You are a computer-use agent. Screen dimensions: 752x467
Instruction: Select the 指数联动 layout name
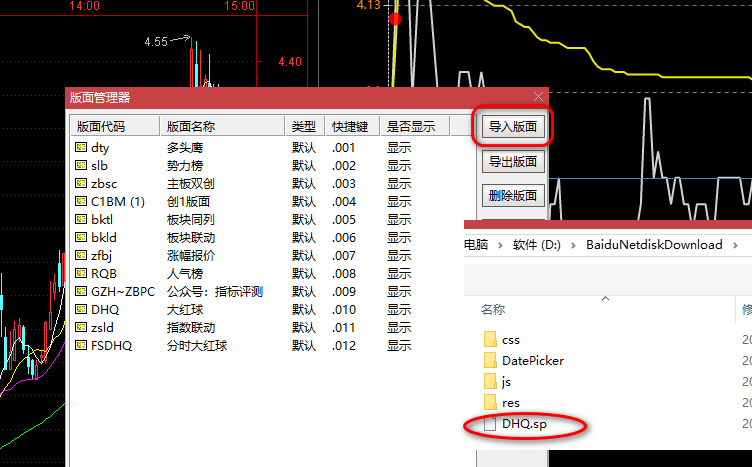191,327
